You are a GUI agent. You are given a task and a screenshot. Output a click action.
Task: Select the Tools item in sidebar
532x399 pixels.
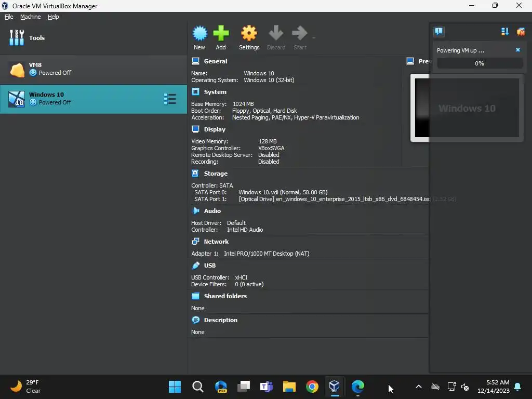pyautogui.click(x=94, y=37)
